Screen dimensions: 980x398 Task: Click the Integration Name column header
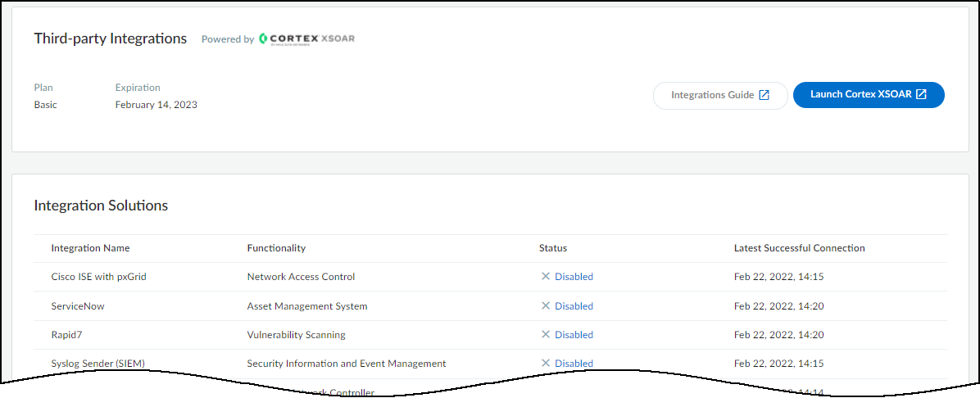coord(90,248)
